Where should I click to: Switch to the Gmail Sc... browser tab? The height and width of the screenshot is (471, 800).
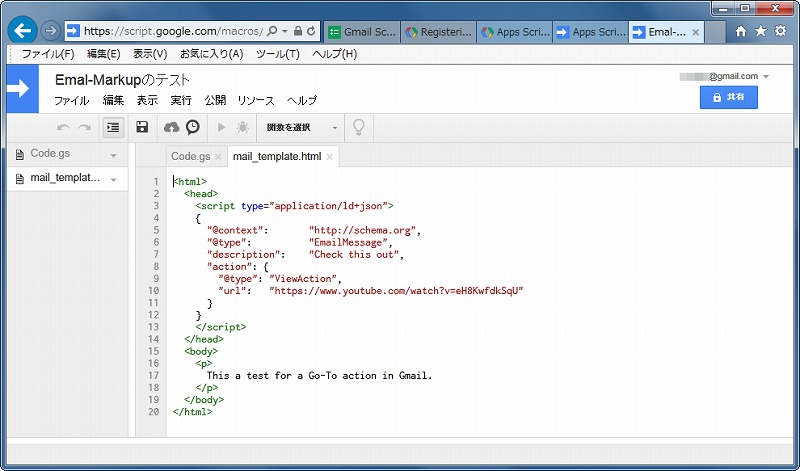(x=362, y=32)
